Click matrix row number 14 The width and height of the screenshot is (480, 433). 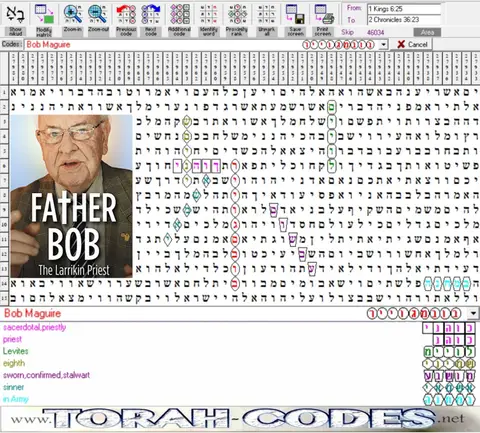point(4,284)
